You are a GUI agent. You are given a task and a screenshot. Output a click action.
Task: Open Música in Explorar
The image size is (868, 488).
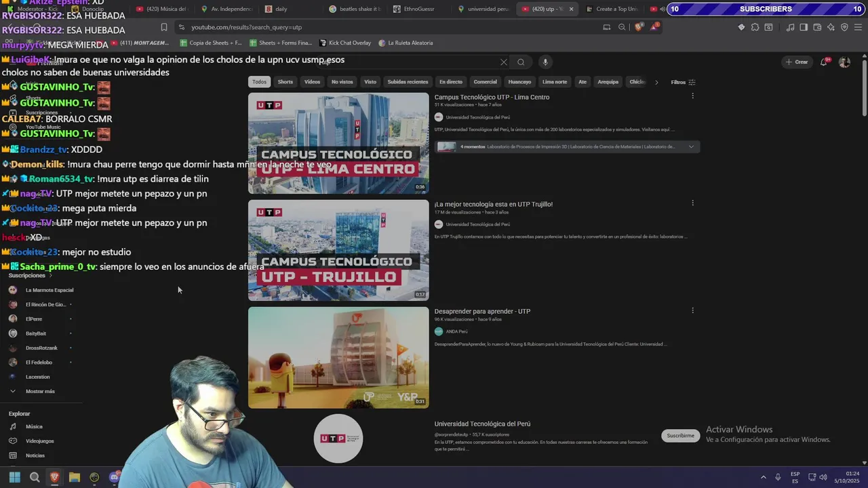pyautogui.click(x=34, y=427)
